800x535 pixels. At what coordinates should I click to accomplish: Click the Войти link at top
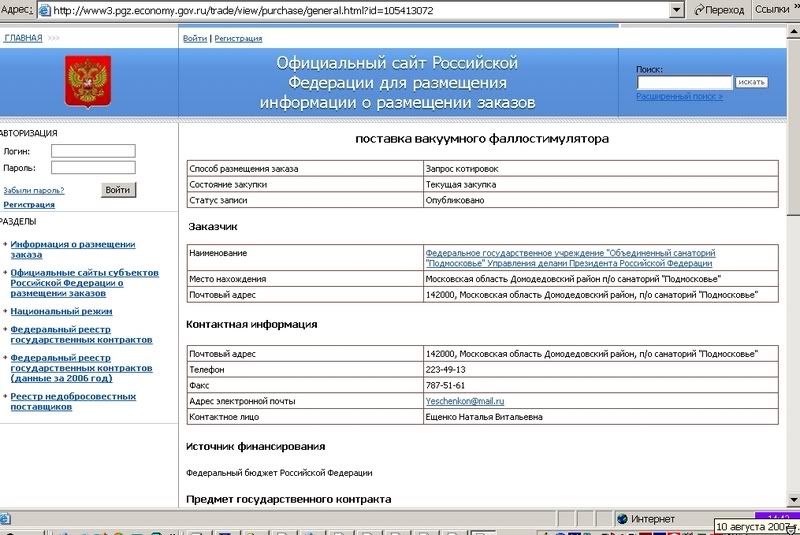click(x=195, y=38)
